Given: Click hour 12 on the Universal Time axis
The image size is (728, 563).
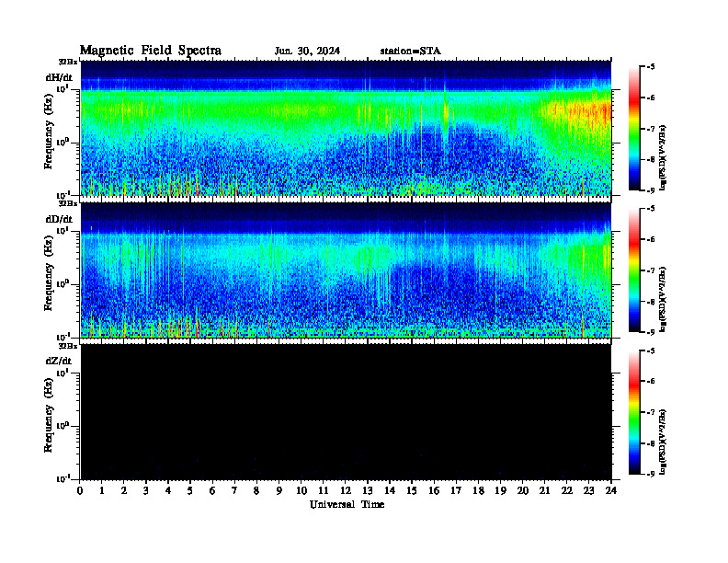Looking at the screenshot, I should click(x=346, y=491).
